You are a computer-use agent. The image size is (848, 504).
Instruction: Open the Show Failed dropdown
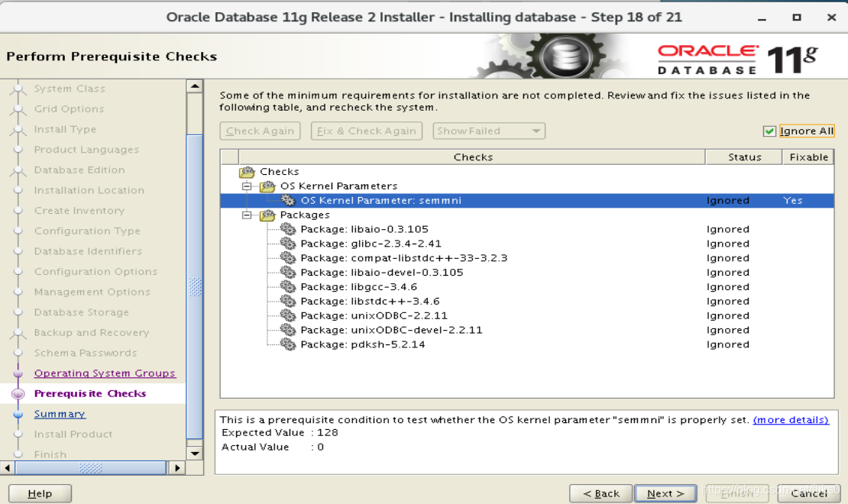click(x=489, y=131)
